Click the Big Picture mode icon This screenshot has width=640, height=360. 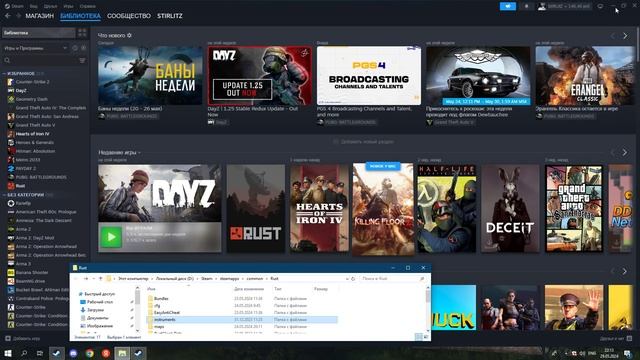click(600, 6)
